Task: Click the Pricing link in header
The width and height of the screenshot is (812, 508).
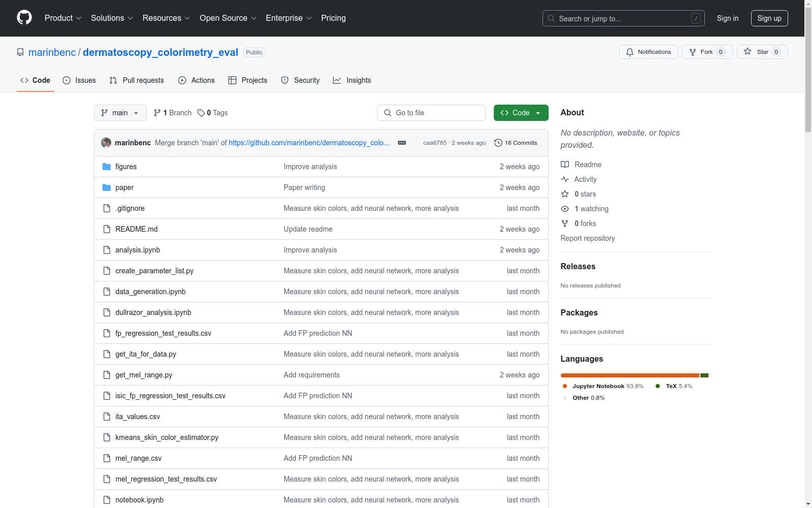Action: [x=333, y=18]
